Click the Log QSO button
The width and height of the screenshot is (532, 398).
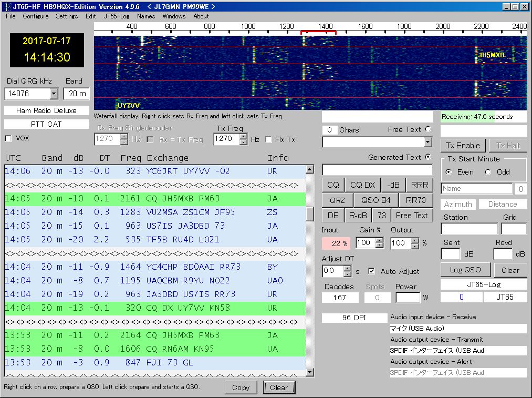tap(465, 270)
